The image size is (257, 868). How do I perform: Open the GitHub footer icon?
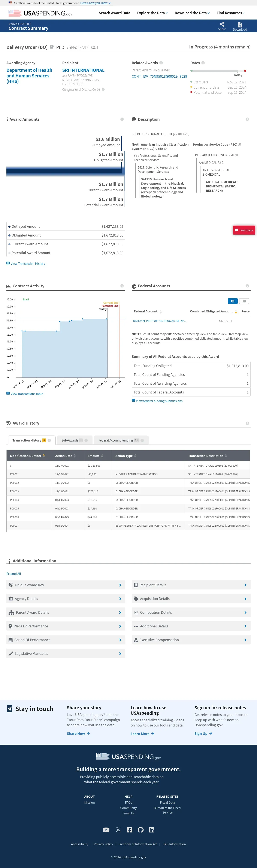coord(141,830)
